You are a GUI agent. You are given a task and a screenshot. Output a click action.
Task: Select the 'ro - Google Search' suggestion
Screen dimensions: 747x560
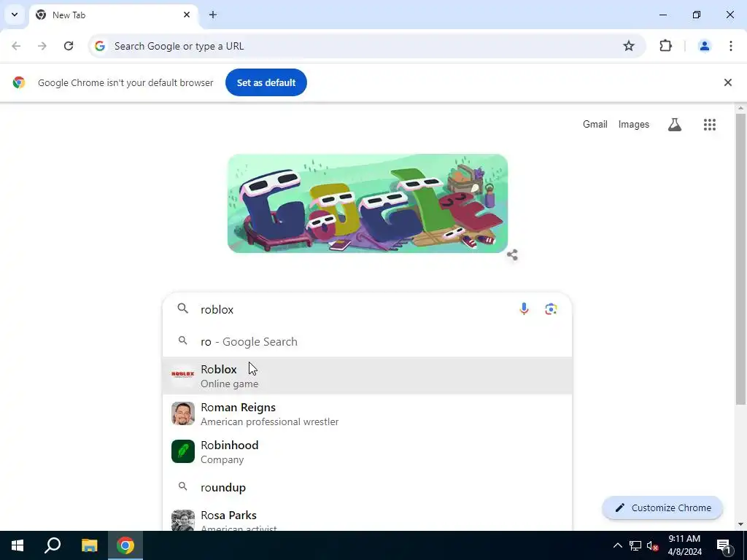coord(367,341)
